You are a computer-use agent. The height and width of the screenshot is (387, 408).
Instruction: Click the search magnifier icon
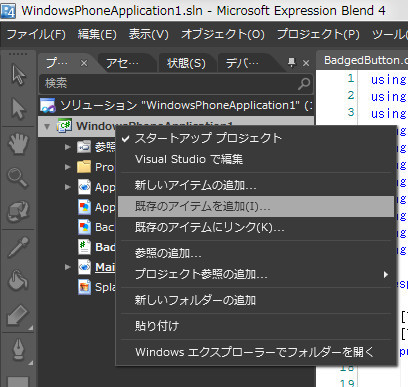click(304, 84)
